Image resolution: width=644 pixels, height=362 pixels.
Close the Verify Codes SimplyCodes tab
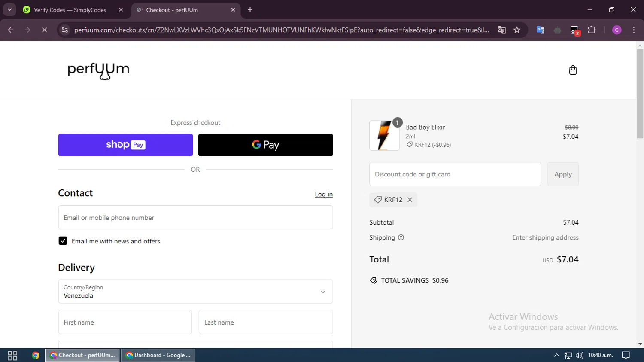pyautogui.click(x=121, y=10)
